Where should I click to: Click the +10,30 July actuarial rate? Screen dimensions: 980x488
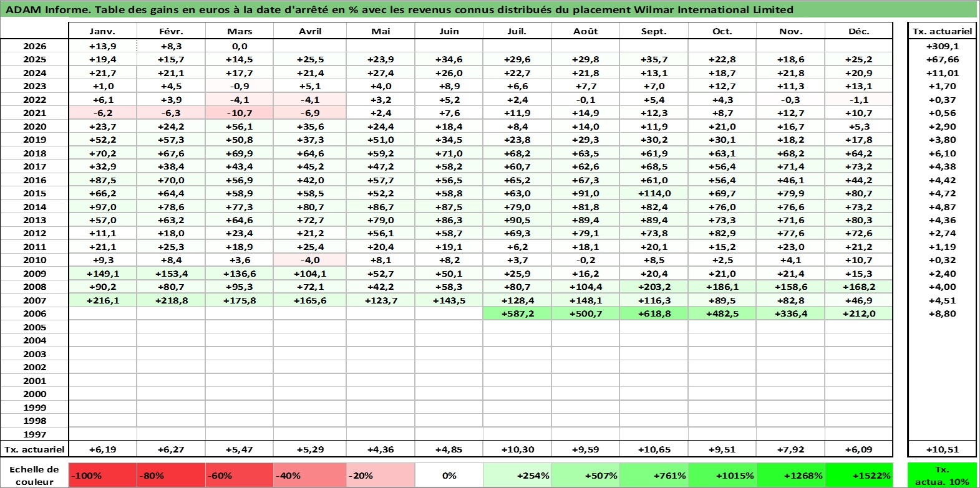(x=517, y=449)
